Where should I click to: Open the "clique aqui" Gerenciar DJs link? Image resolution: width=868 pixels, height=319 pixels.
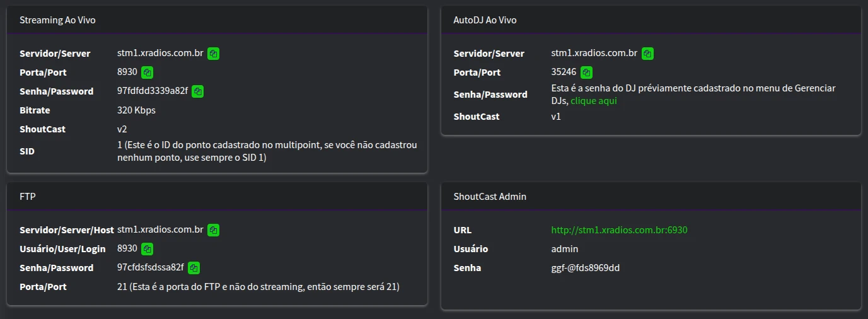click(x=594, y=101)
